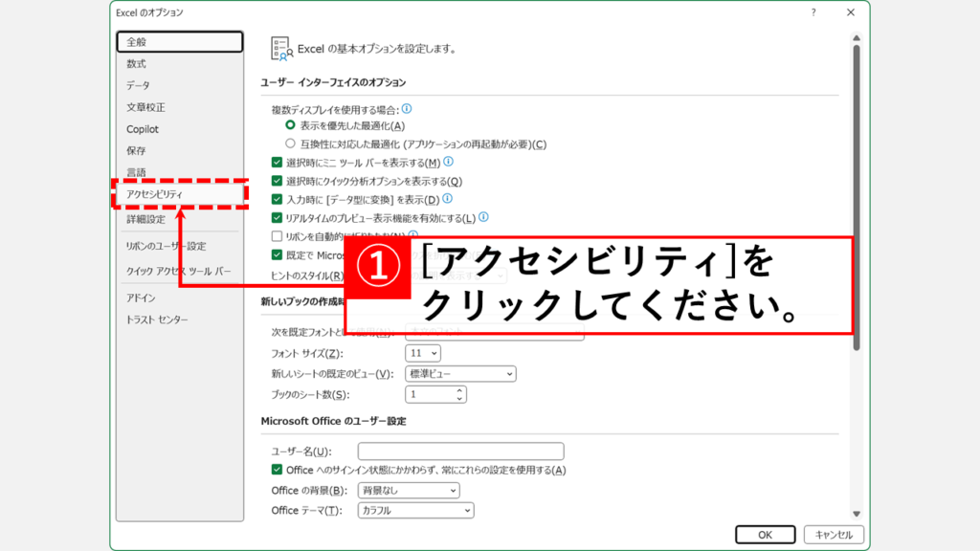Toggle Office サインイン状態 settings checkbox
The image size is (980, 551).
(278, 470)
